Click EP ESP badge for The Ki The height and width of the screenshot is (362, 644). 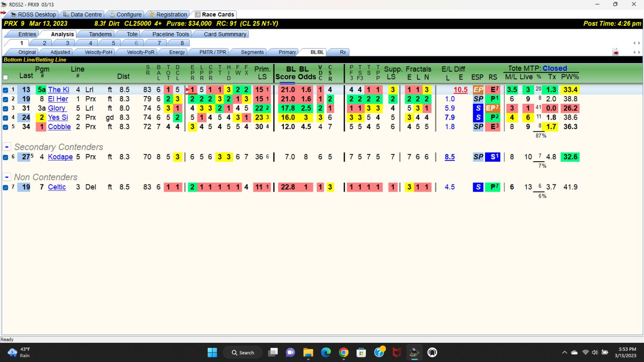tap(478, 90)
